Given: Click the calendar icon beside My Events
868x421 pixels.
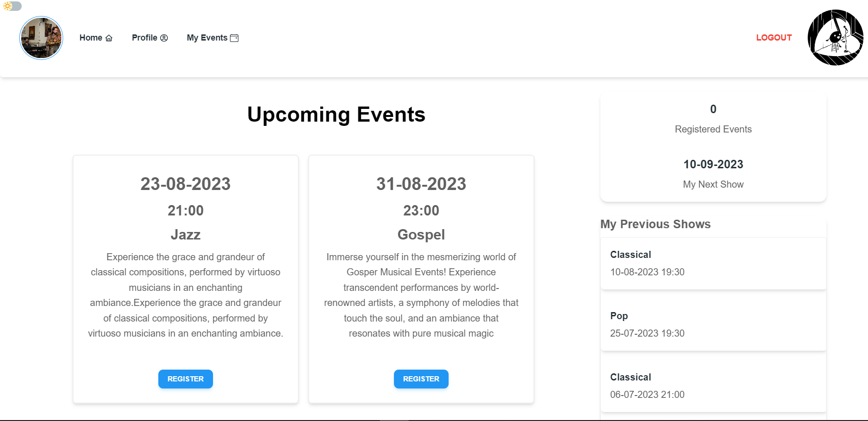Looking at the screenshot, I should [234, 38].
